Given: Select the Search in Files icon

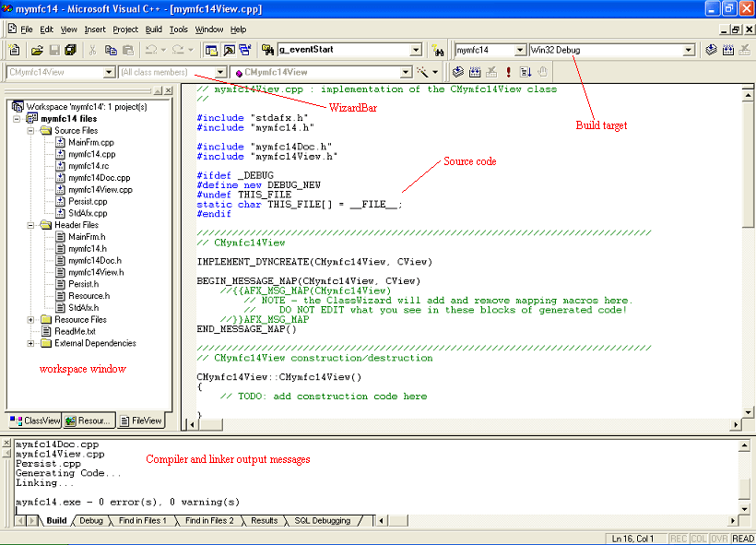Looking at the screenshot, I should (267, 49).
